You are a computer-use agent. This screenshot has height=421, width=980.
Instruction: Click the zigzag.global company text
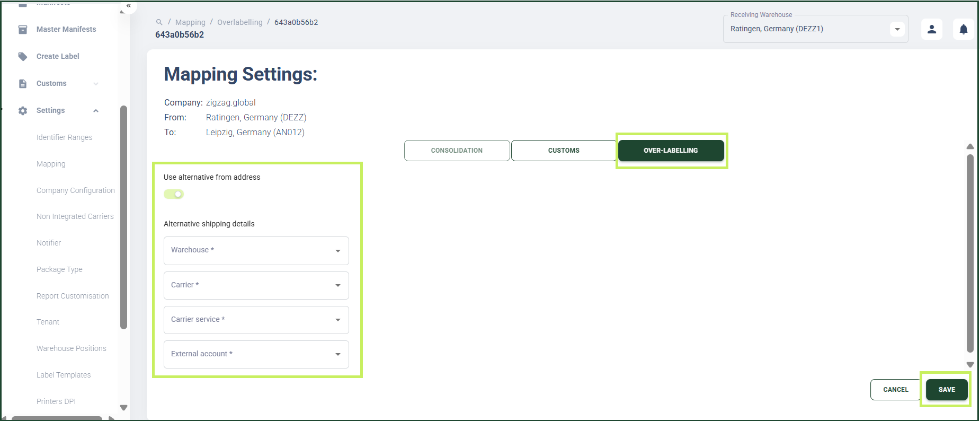[x=231, y=102]
